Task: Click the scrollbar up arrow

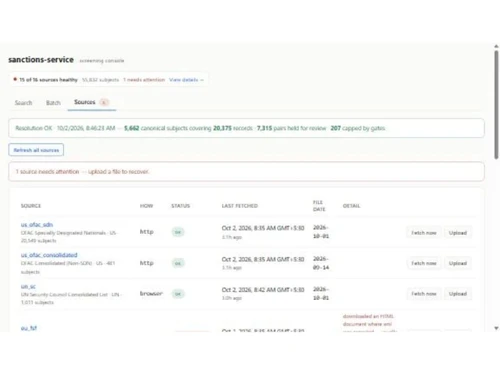Action: [x=496, y=46]
